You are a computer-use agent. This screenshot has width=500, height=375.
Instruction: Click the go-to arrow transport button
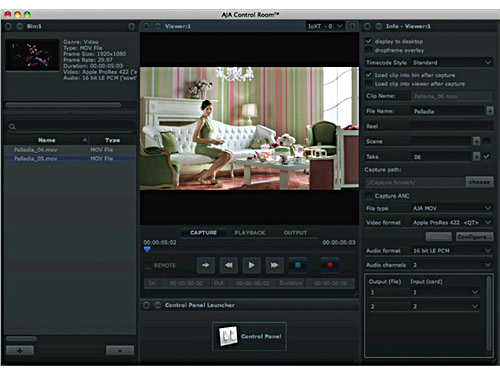tap(206, 265)
